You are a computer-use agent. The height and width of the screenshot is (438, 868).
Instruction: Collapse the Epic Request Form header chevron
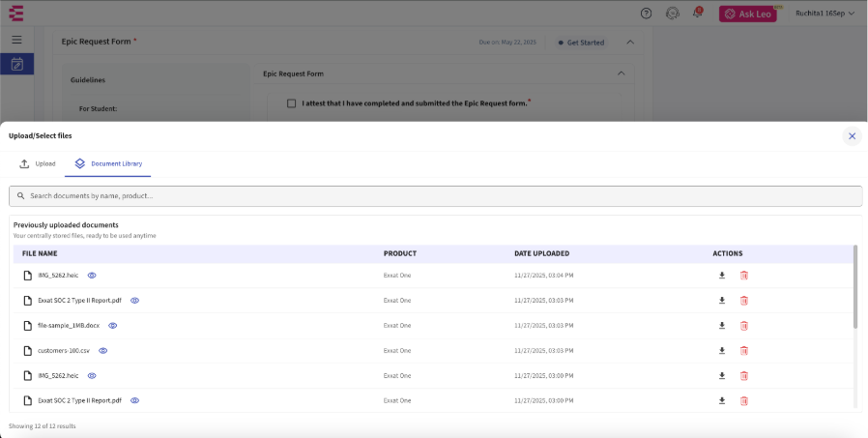pos(630,43)
